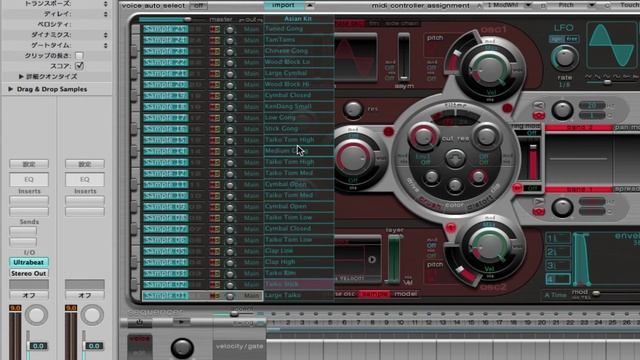Select the Sample 01 voice row

tap(202, 296)
